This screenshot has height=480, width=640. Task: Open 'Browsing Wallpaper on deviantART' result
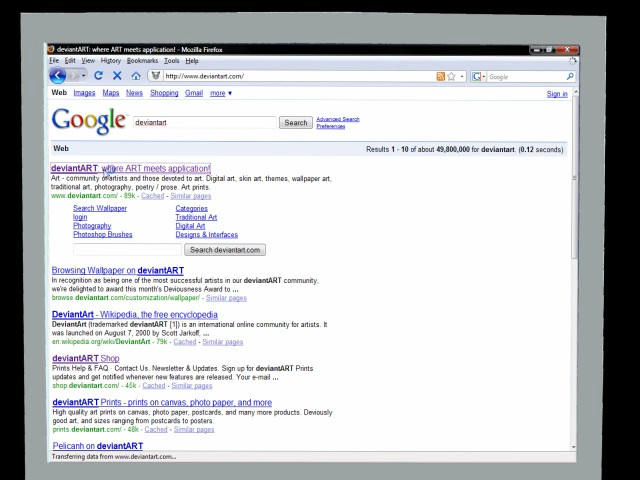(118, 270)
